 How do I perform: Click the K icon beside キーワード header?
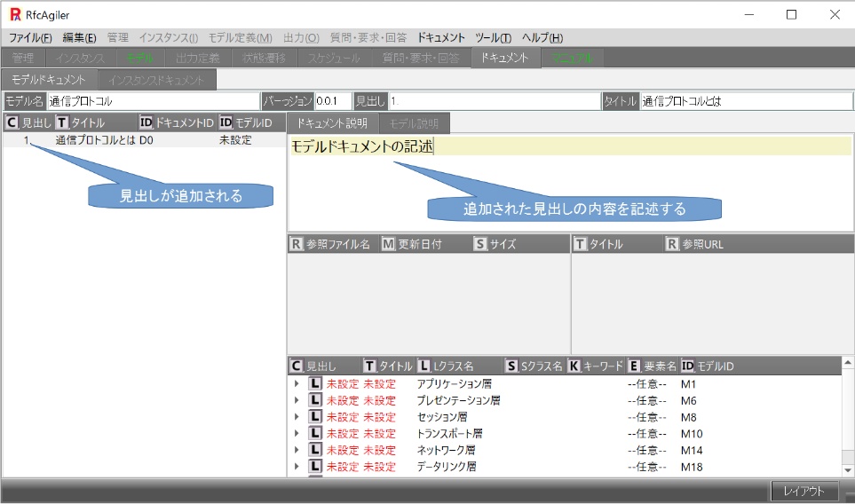[x=574, y=366]
